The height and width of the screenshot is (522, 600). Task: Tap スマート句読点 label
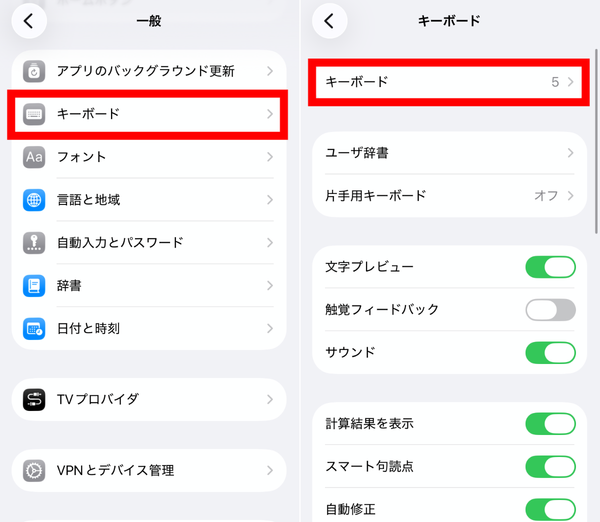click(x=370, y=467)
